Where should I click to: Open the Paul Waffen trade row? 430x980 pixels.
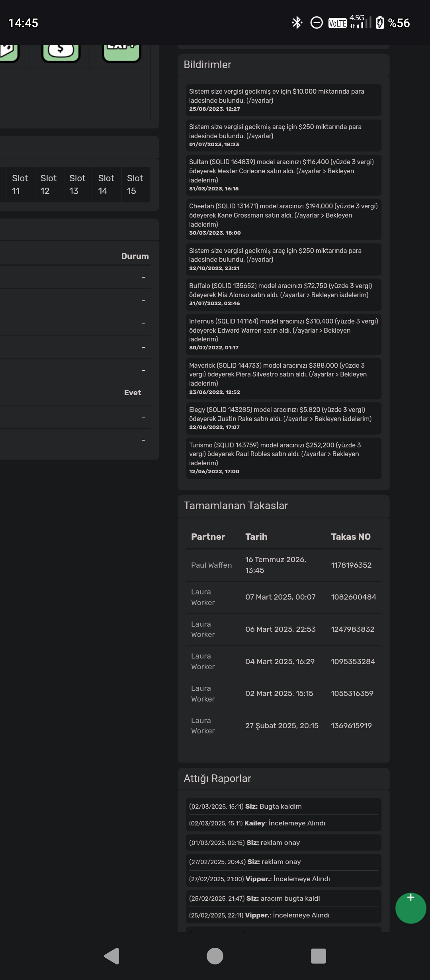pyautogui.click(x=283, y=565)
